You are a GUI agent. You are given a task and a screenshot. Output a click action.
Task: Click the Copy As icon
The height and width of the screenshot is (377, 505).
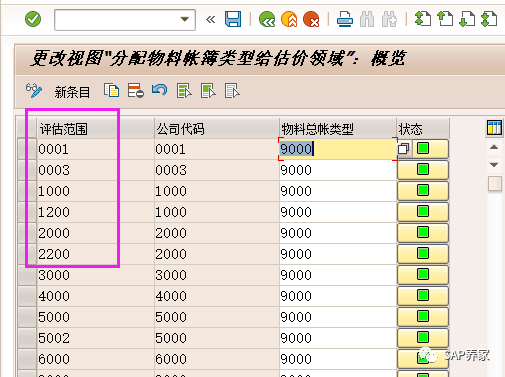click(111, 90)
